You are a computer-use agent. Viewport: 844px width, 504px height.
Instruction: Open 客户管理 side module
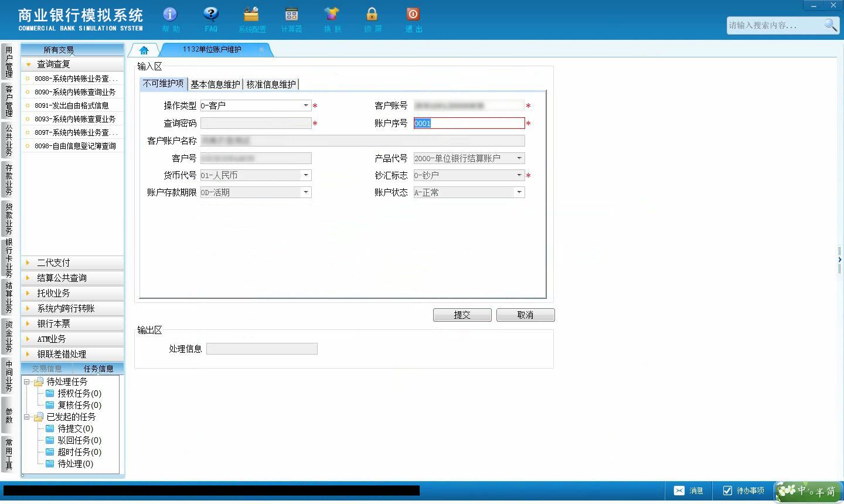pos(8,101)
